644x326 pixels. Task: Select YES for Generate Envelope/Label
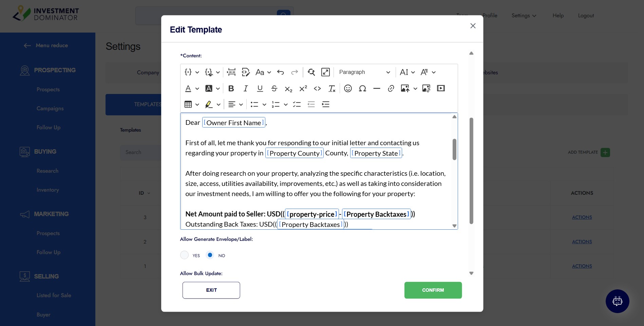(x=185, y=255)
